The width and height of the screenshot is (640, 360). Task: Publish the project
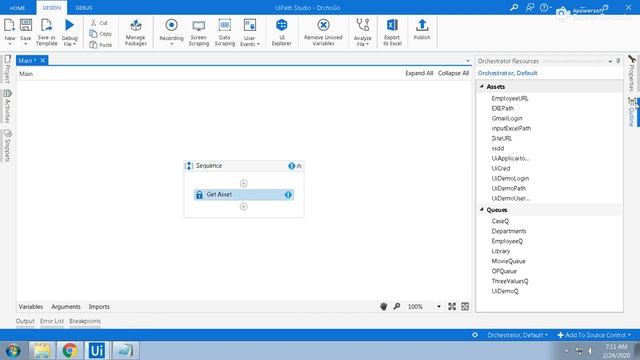422,29
